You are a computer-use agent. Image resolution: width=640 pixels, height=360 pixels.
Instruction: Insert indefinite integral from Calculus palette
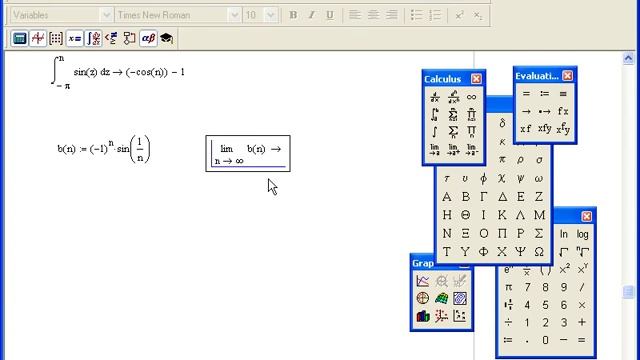point(435,132)
